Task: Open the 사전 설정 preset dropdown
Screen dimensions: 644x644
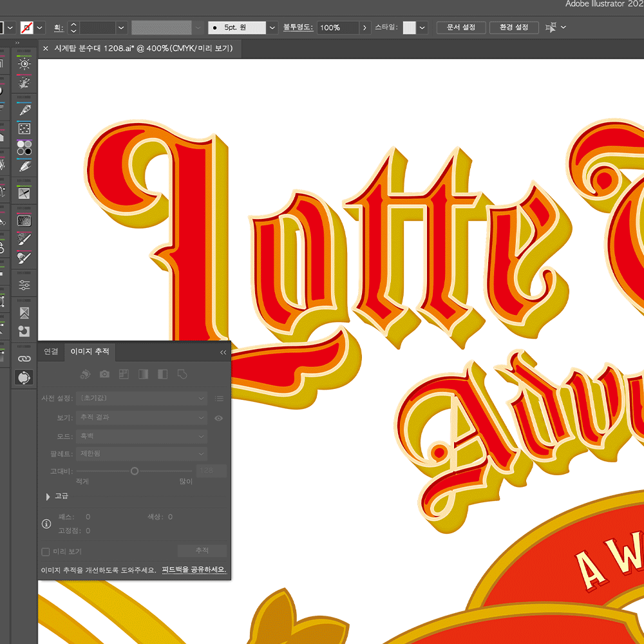Action: tap(142, 399)
